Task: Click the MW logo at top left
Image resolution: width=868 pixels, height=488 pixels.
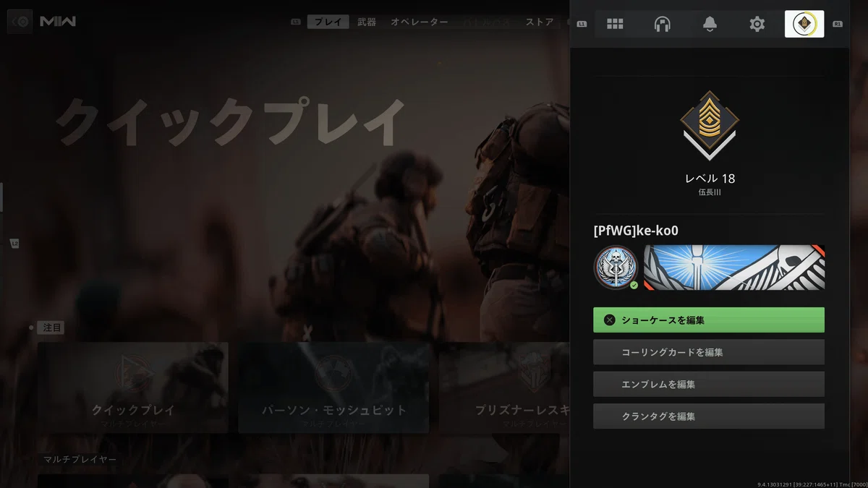Action: (x=58, y=22)
